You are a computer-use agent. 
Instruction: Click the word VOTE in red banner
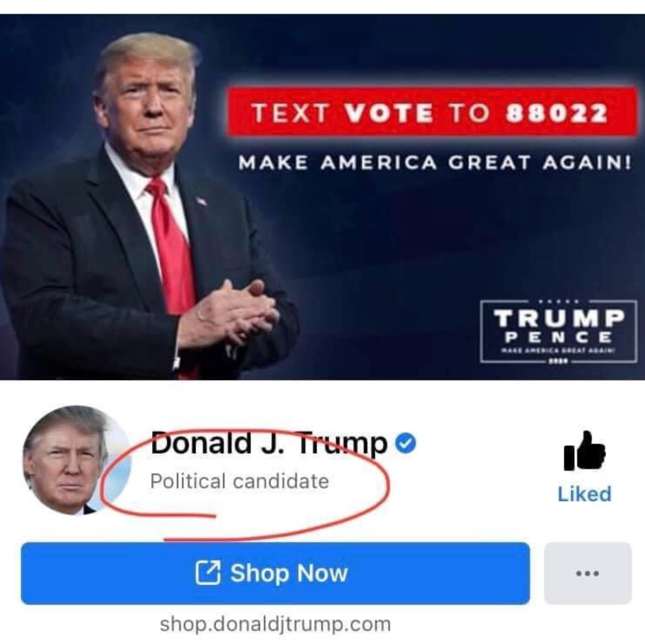pyautogui.click(x=389, y=113)
